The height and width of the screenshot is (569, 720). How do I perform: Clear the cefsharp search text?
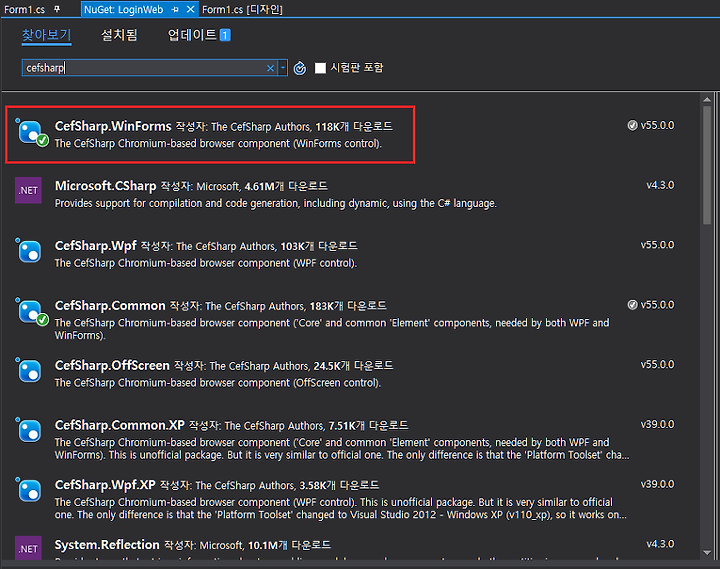(x=270, y=68)
